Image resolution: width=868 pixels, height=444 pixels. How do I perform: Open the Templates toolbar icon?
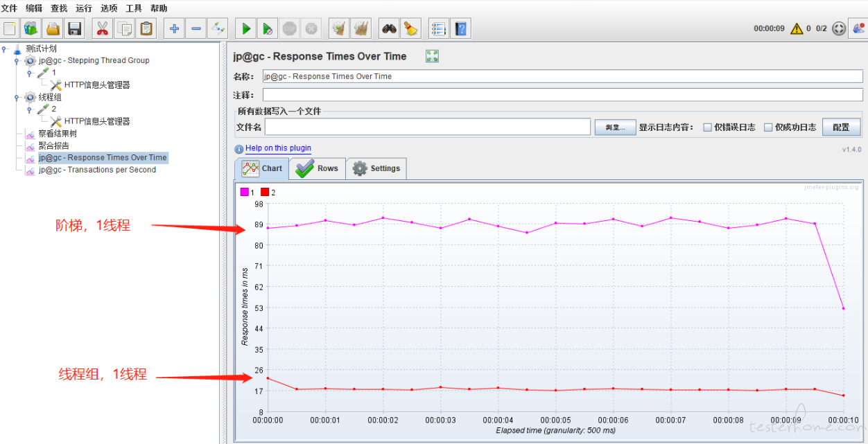[x=31, y=28]
